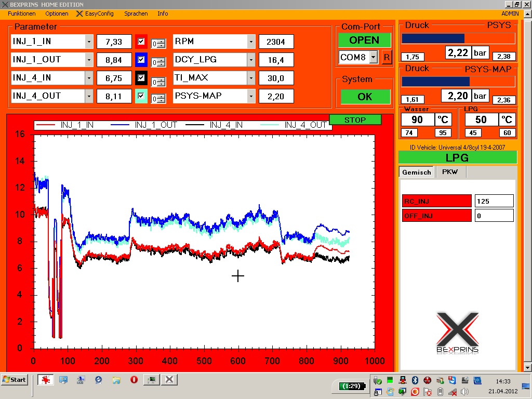The width and height of the screenshot is (532, 399).
Task: Toggle the INJ_1_OUT blue trace checkbox
Action: (141, 60)
